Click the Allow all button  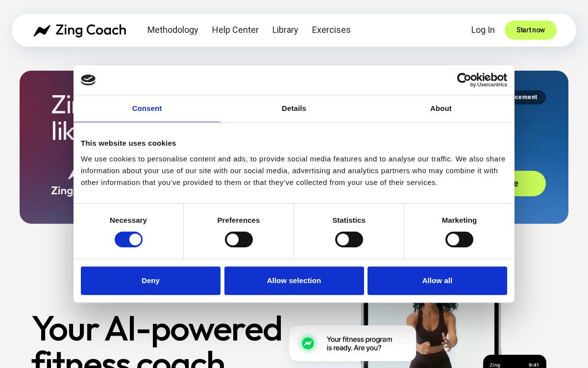(437, 281)
